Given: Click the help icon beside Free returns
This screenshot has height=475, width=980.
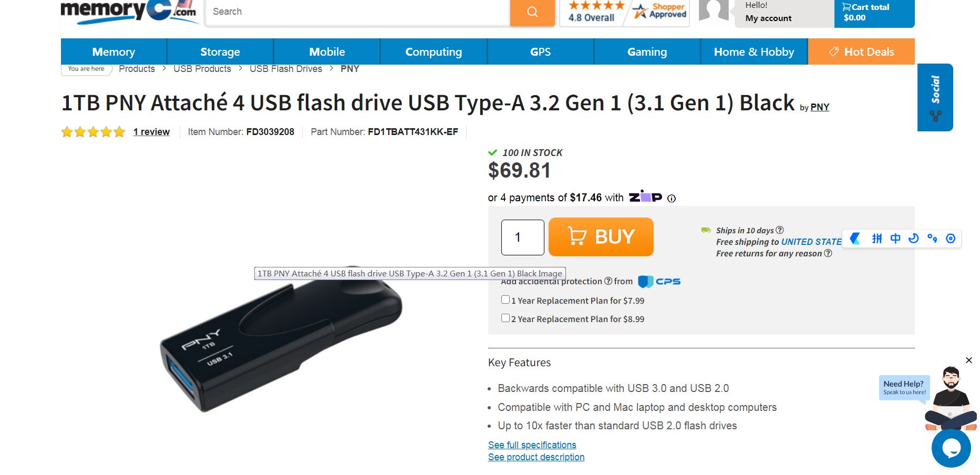Looking at the screenshot, I should click(828, 253).
